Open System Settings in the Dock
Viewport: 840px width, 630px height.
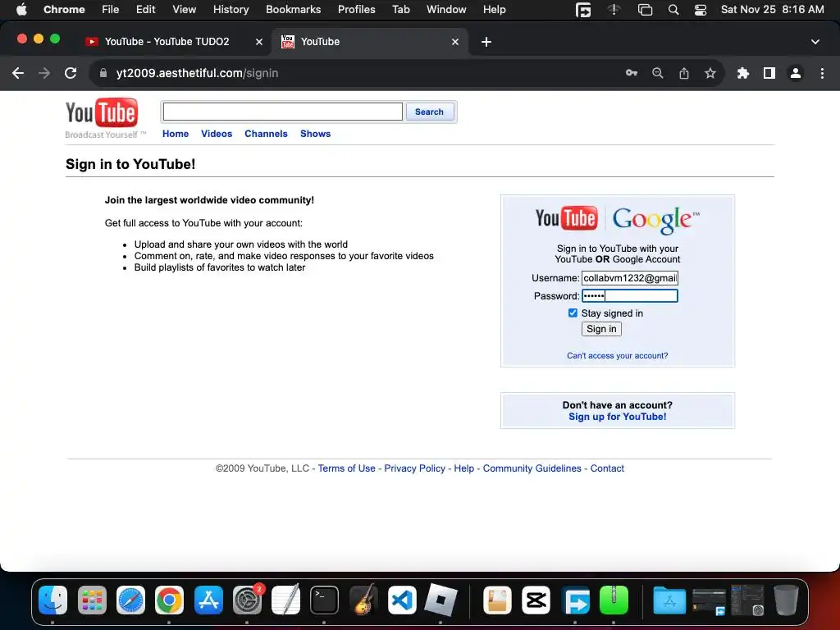[x=247, y=600]
